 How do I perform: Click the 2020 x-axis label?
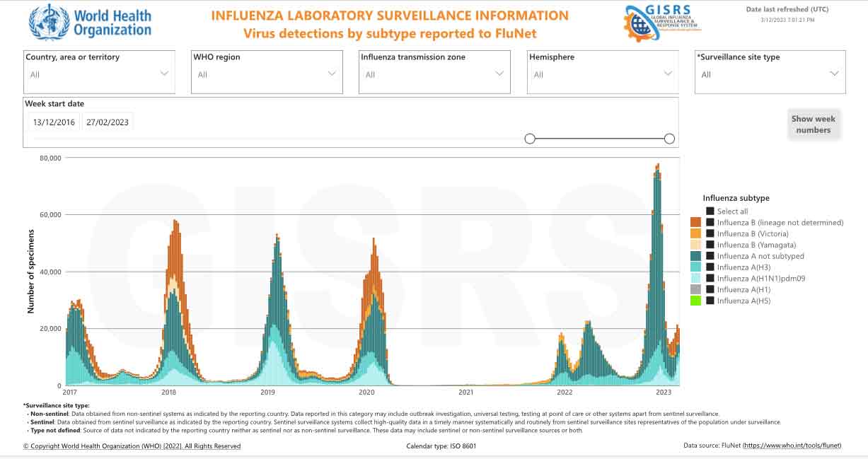tap(366, 392)
